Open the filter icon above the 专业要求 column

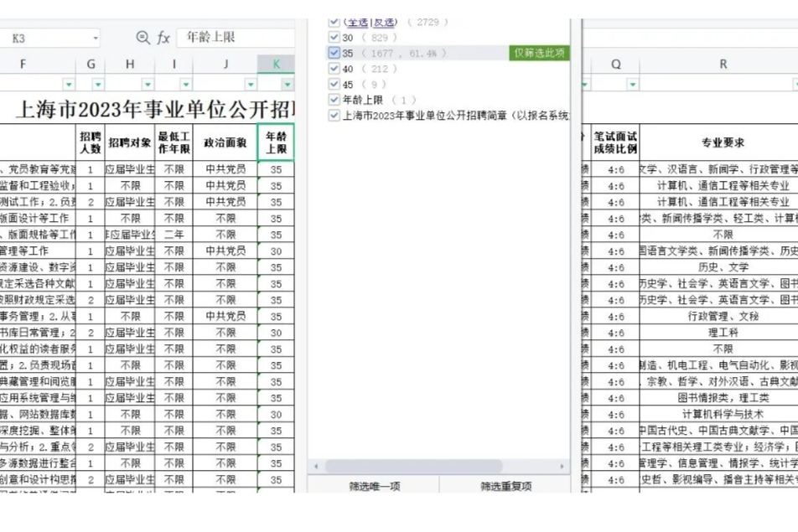pos(795,85)
